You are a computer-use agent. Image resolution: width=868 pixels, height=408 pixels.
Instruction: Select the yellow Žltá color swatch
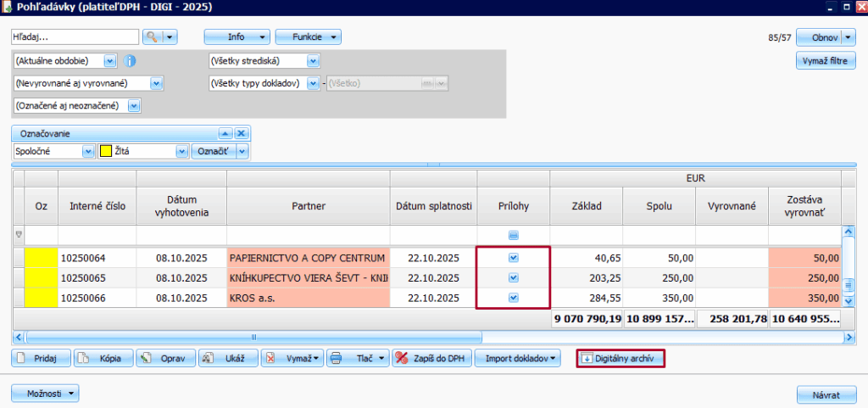(x=106, y=151)
